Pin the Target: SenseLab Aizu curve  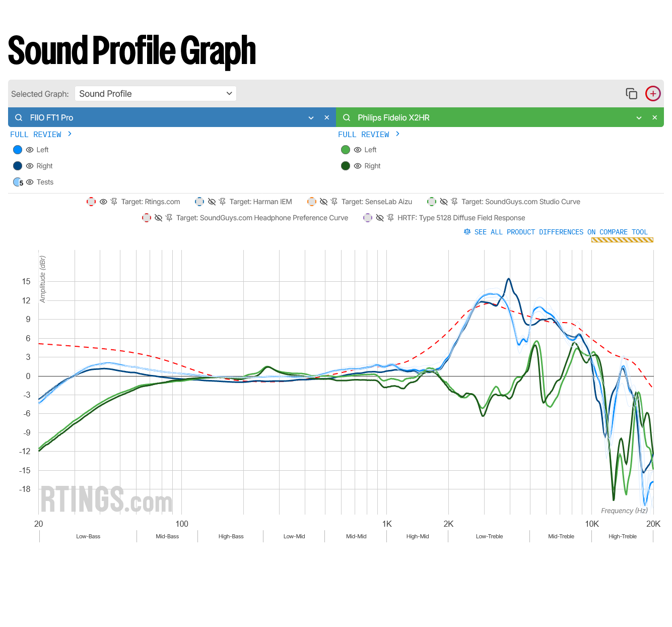coord(334,202)
